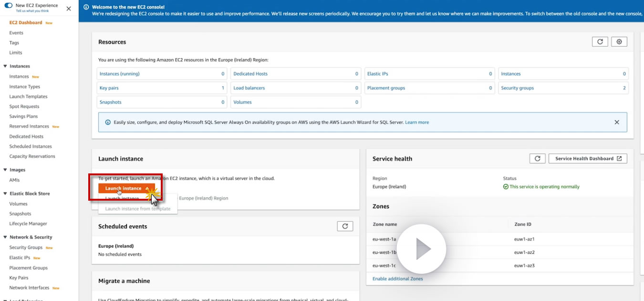Refresh the Service health panel

tap(537, 159)
